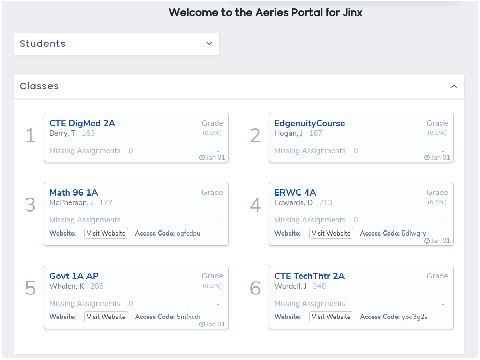Open the ERWC 4A class link

pos(295,193)
